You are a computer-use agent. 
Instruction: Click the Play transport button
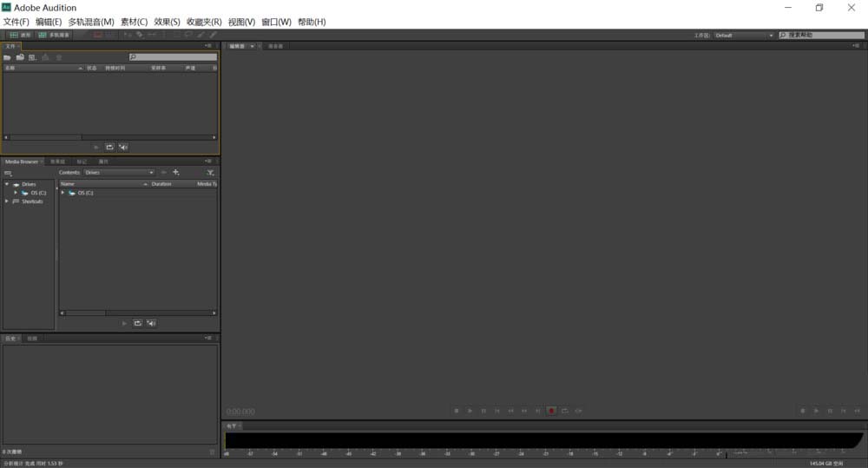(470, 411)
